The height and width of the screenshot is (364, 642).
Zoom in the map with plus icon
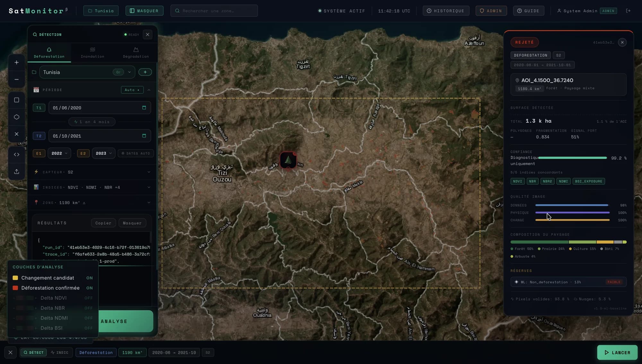coord(17,63)
